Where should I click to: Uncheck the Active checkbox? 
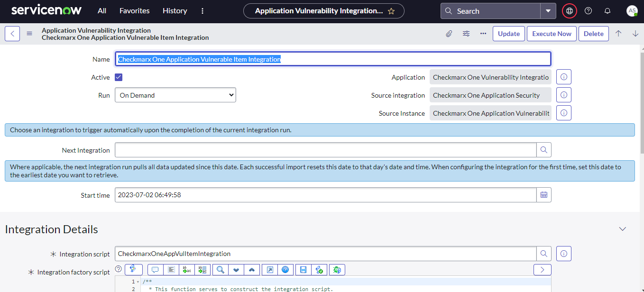(x=119, y=77)
